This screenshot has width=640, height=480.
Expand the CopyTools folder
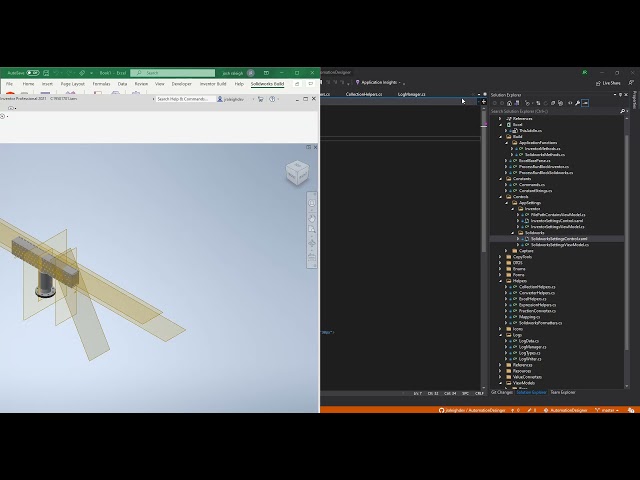pyautogui.click(x=500, y=257)
